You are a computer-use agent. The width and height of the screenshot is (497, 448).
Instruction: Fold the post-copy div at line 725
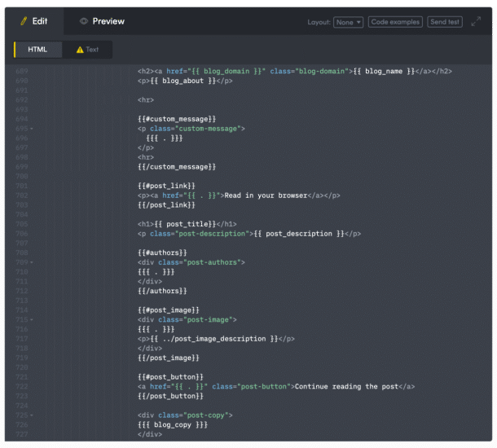pos(32,415)
